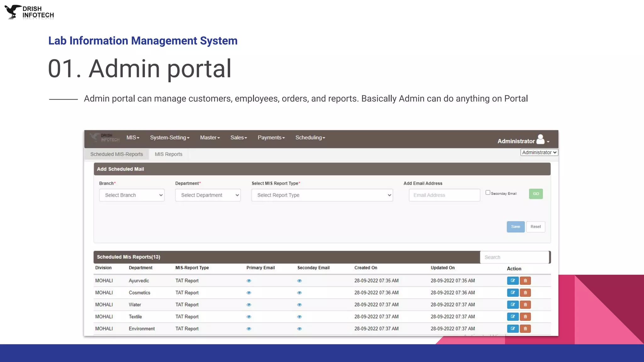The width and height of the screenshot is (644, 362).
Task: Show secondary email for Textile row
Action: (x=299, y=317)
